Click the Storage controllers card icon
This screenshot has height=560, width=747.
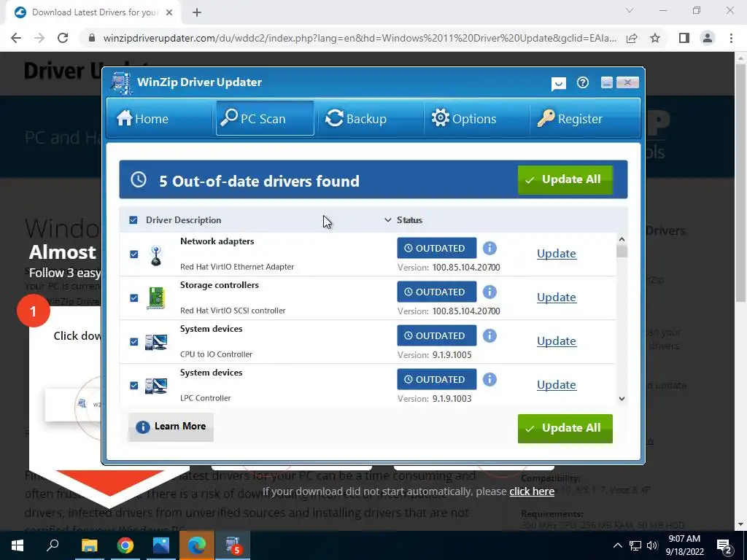coord(156,298)
